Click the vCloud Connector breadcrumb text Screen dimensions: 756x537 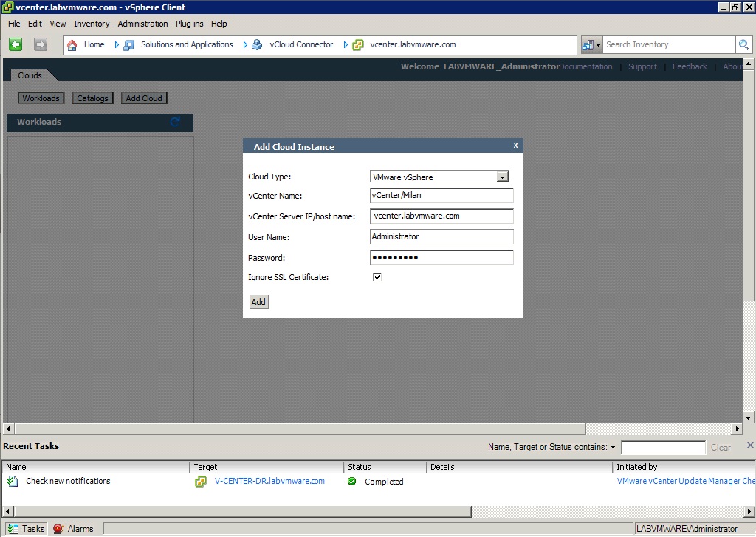301,44
